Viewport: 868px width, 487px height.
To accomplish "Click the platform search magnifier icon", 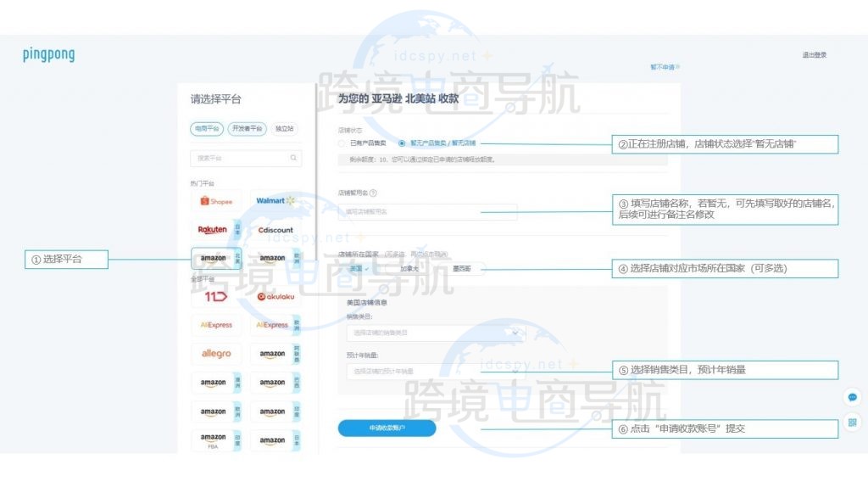I will (293, 158).
